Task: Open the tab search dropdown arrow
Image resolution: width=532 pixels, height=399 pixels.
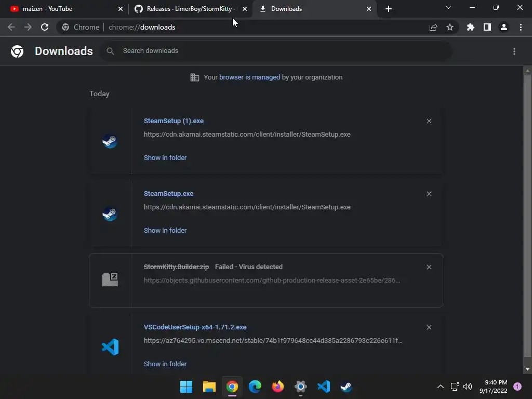Action: pos(448,7)
